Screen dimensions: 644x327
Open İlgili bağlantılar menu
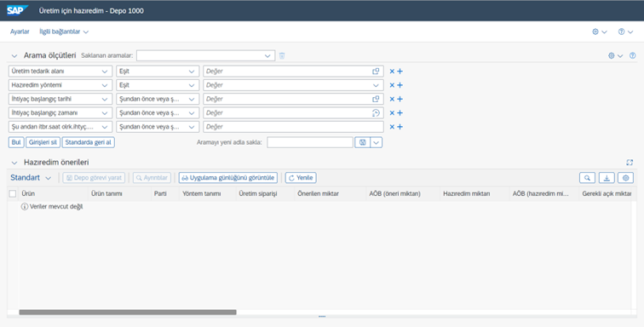(64, 32)
